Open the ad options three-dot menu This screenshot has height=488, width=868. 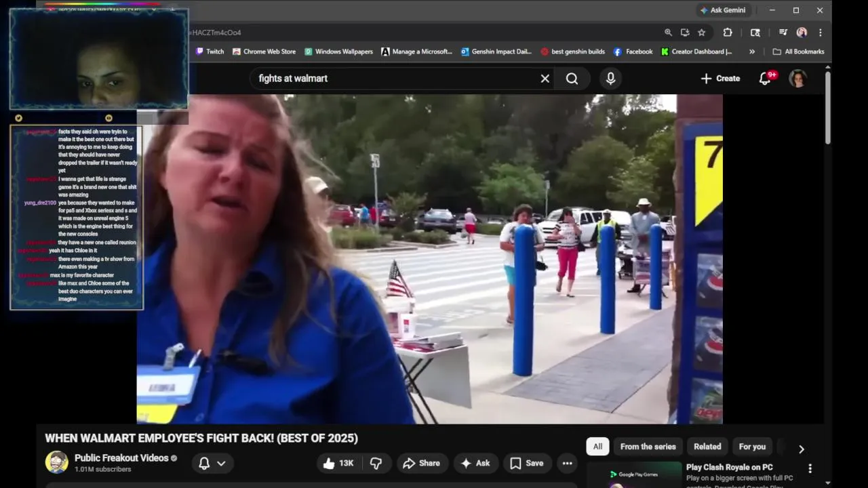tap(810, 468)
